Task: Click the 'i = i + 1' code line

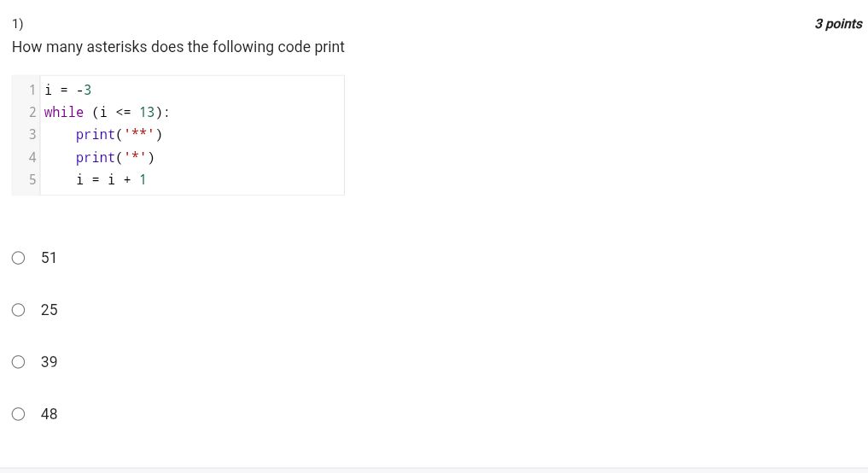Action: pos(111,179)
